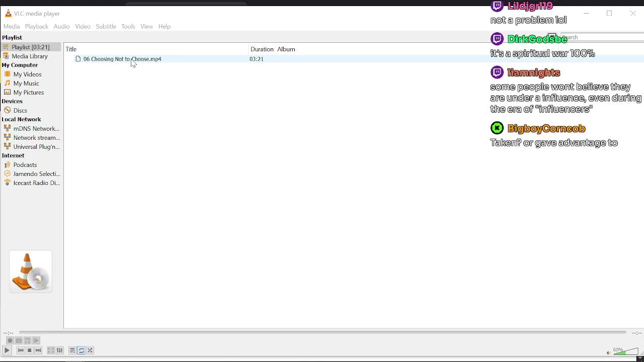Mute audio via speaker icon
This screenshot has width=644, height=362.
click(608, 352)
